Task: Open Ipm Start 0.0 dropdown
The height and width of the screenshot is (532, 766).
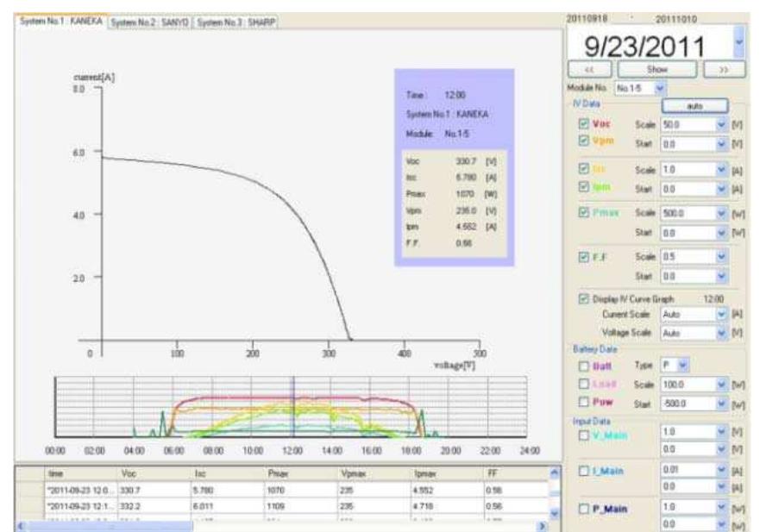Action: point(721,189)
